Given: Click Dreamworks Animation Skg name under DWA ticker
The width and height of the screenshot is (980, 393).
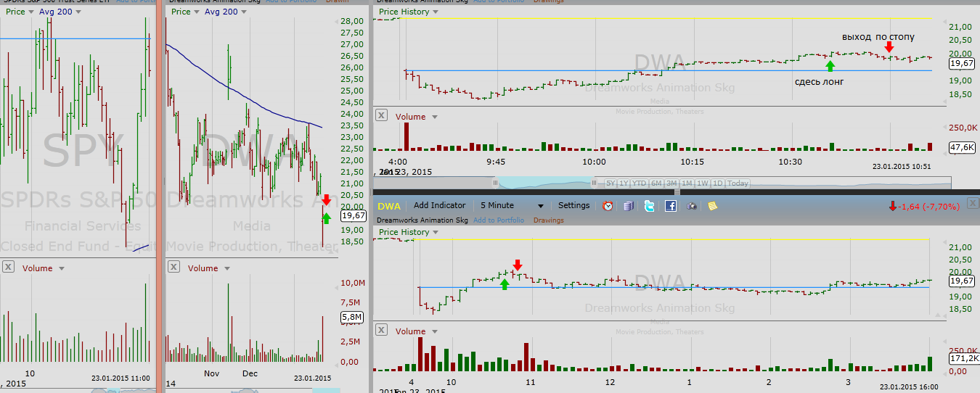Looking at the screenshot, I should pyautogui.click(x=422, y=220).
